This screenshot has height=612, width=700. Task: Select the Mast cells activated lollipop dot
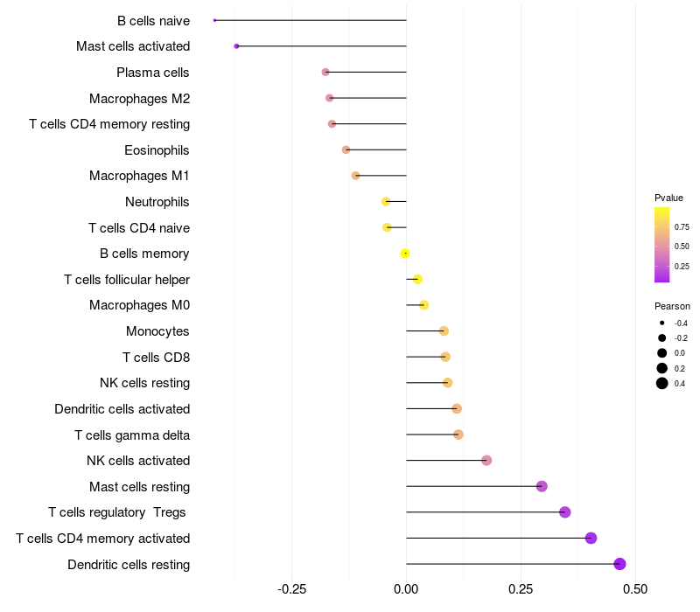(236, 46)
